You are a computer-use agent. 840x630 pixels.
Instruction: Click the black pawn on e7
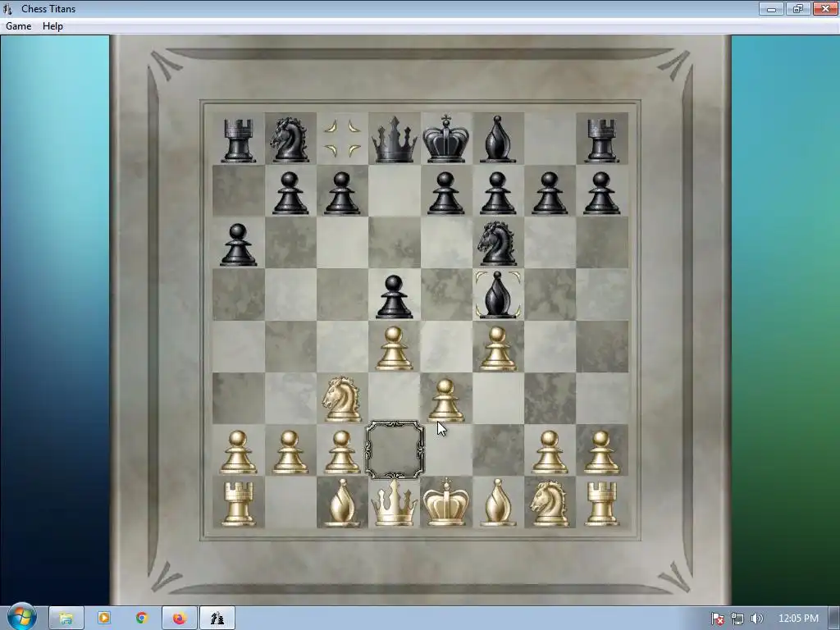445,193
